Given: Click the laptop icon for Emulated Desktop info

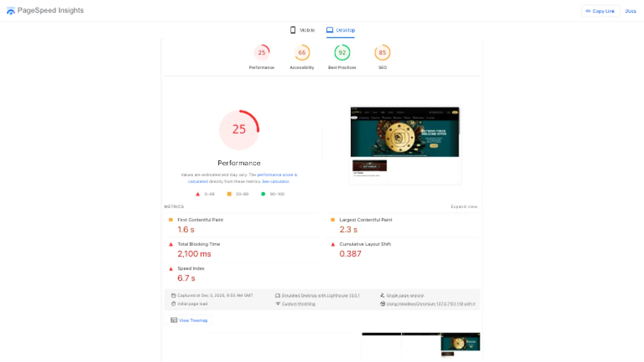Looking at the screenshot, I should tap(278, 295).
